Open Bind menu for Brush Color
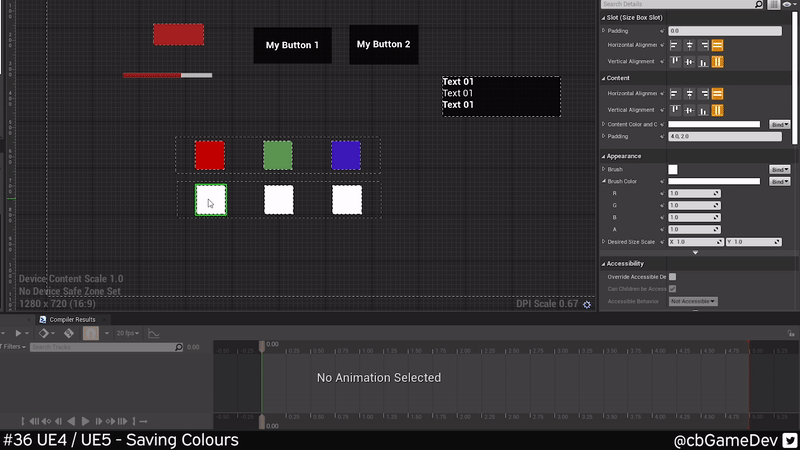The width and height of the screenshot is (800, 450). click(779, 181)
